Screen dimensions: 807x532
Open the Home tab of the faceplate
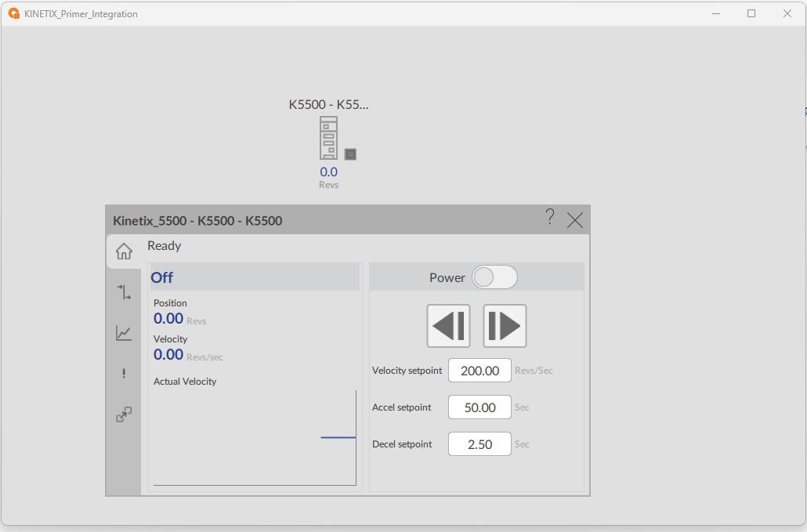(x=124, y=252)
